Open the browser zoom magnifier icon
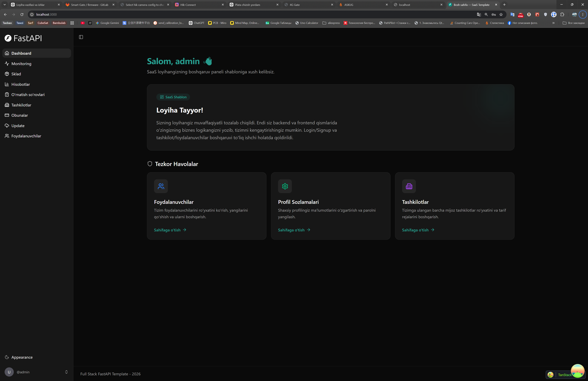Viewport: 588px width, 381px height. [486, 15]
